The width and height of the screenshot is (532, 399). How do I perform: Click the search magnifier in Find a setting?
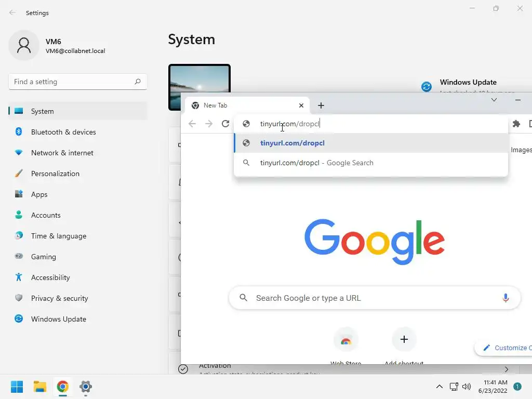(137, 82)
